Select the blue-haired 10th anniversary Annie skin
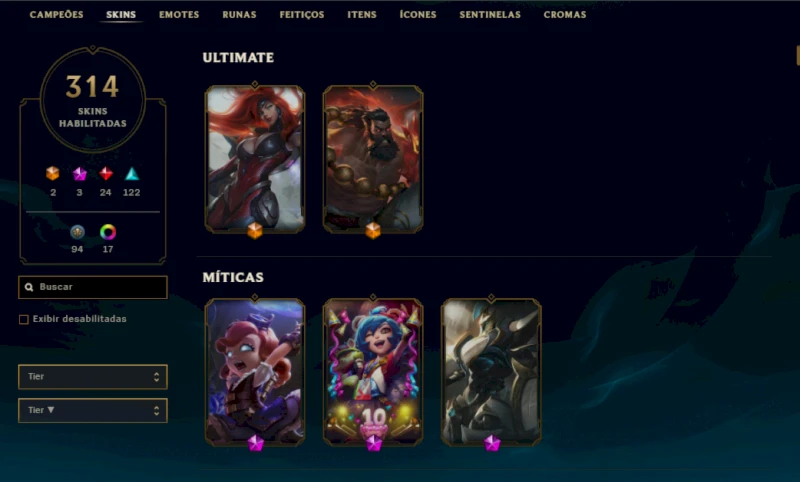The image size is (800, 482). point(373,372)
